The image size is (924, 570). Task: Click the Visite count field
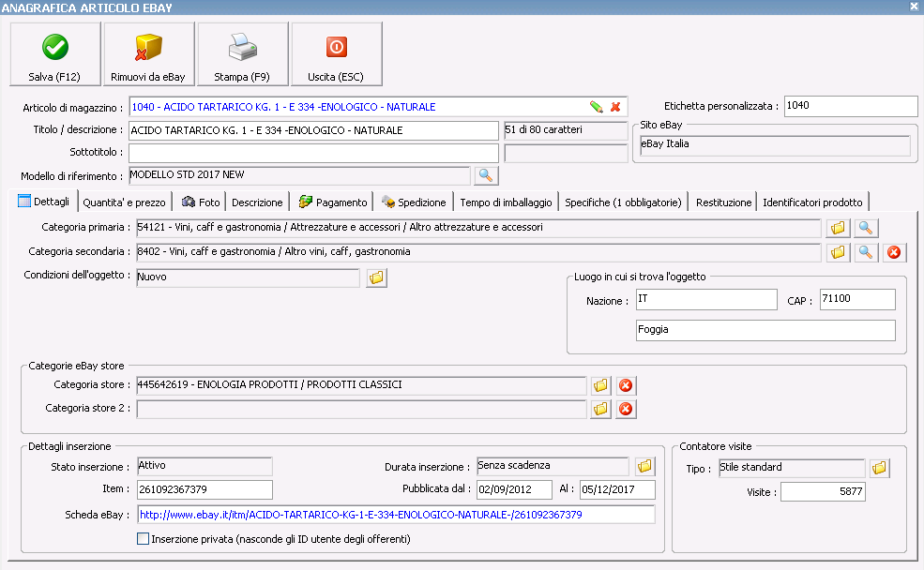click(823, 491)
